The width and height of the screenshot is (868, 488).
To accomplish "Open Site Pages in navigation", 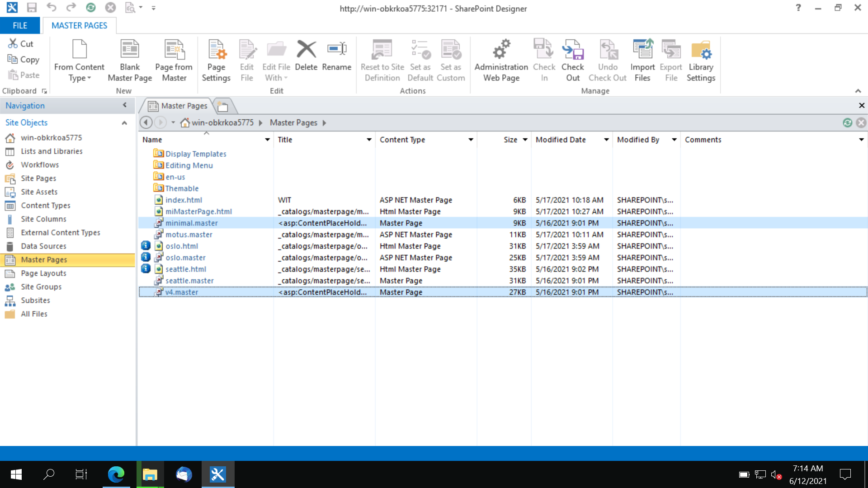I will point(38,178).
